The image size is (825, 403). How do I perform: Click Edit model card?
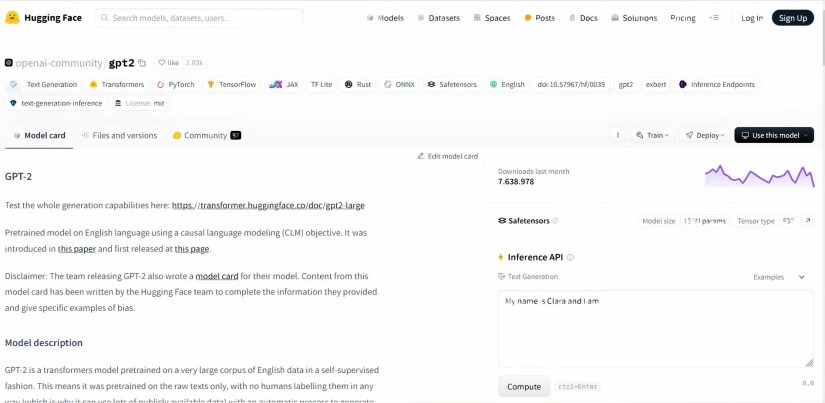click(x=448, y=156)
